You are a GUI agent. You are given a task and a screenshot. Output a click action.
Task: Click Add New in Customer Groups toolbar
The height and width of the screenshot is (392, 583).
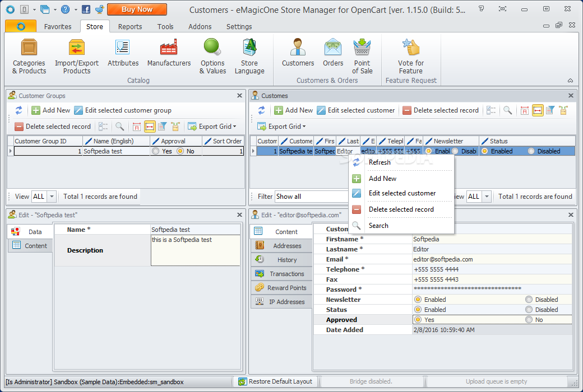[51, 110]
